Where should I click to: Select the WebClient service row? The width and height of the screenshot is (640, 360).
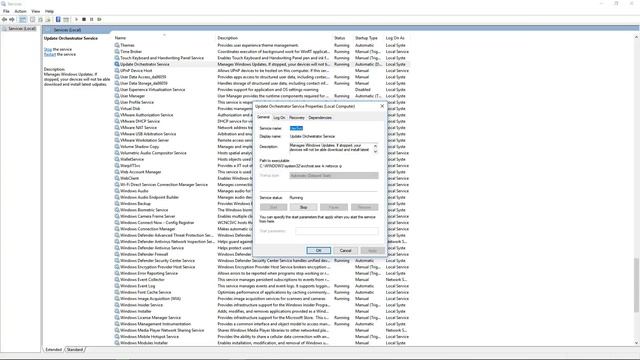[184, 178]
